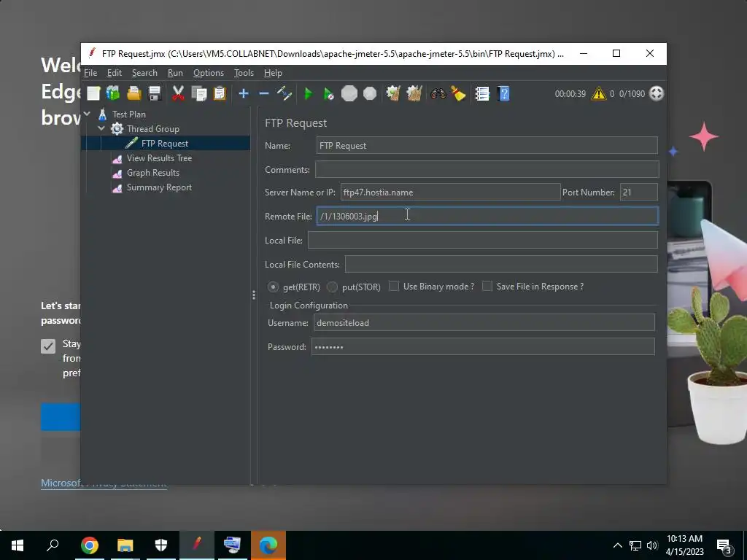The image size is (747, 560).
Task: Open Windows Security shield in taskbar
Action: pyautogui.click(x=161, y=545)
